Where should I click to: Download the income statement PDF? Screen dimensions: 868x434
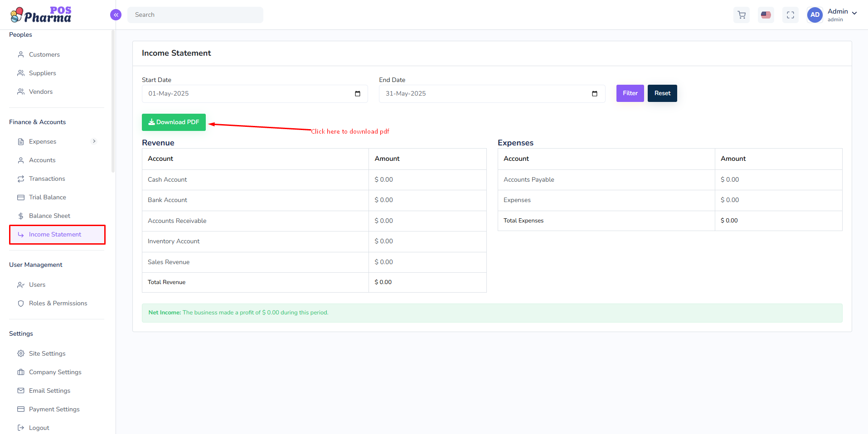click(x=174, y=122)
